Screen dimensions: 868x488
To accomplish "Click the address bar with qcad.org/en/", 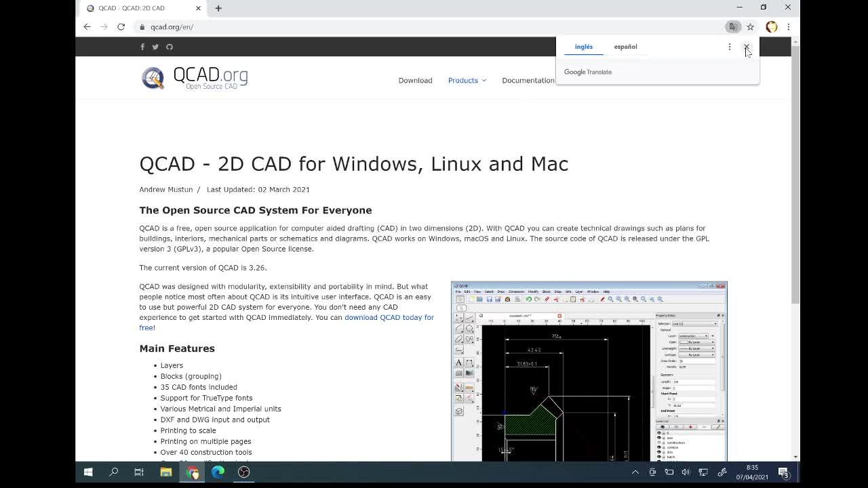I will (434, 26).
